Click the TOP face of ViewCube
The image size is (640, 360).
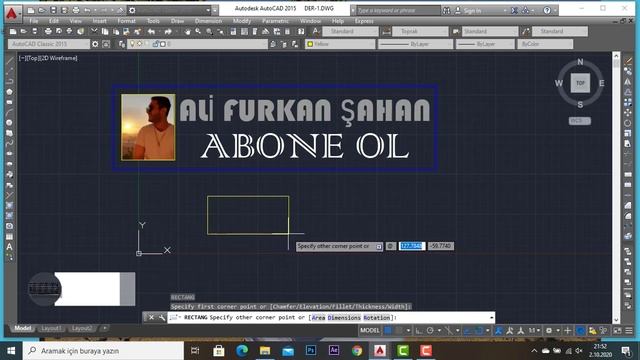pyautogui.click(x=580, y=83)
